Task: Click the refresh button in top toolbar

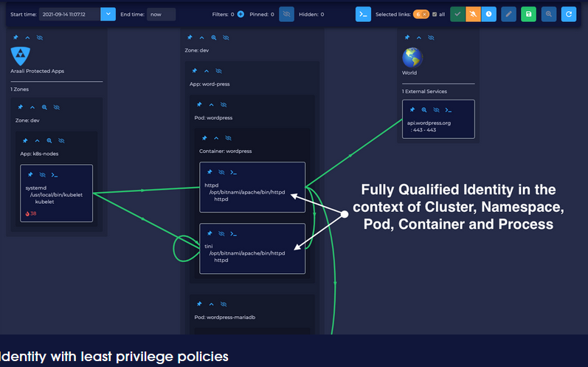Action: click(568, 14)
